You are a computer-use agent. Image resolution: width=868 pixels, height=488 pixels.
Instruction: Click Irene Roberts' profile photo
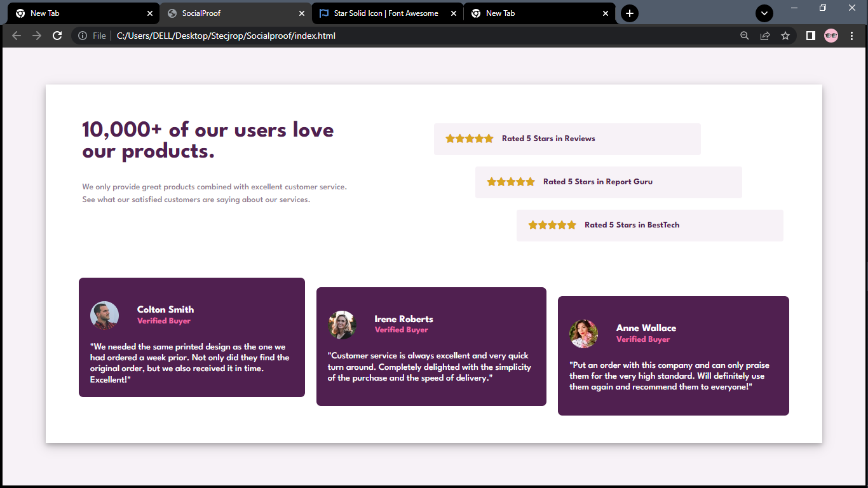[342, 325]
